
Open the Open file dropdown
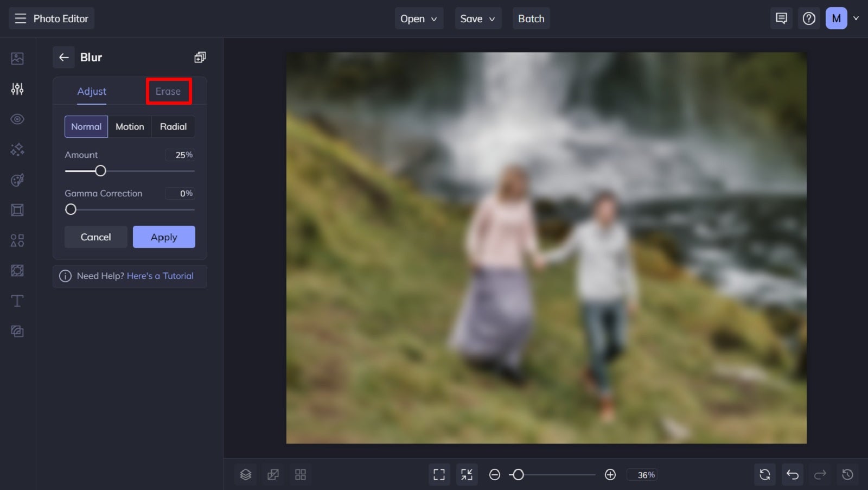(419, 18)
